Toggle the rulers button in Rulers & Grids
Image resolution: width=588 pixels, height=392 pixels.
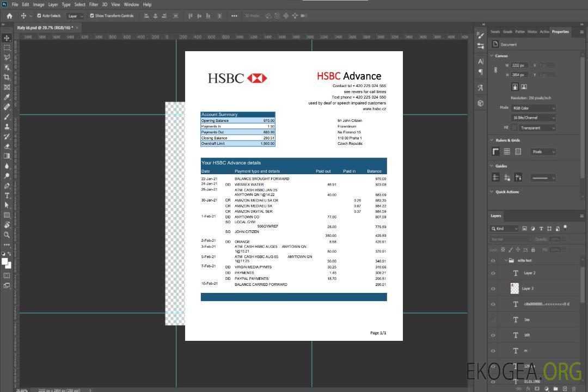coord(496,151)
